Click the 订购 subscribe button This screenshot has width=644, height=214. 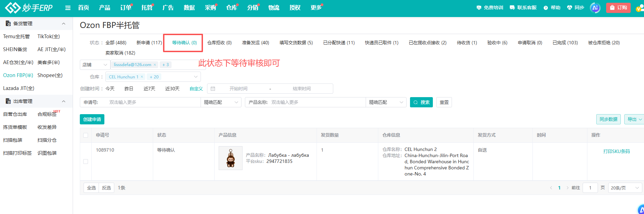618,7
